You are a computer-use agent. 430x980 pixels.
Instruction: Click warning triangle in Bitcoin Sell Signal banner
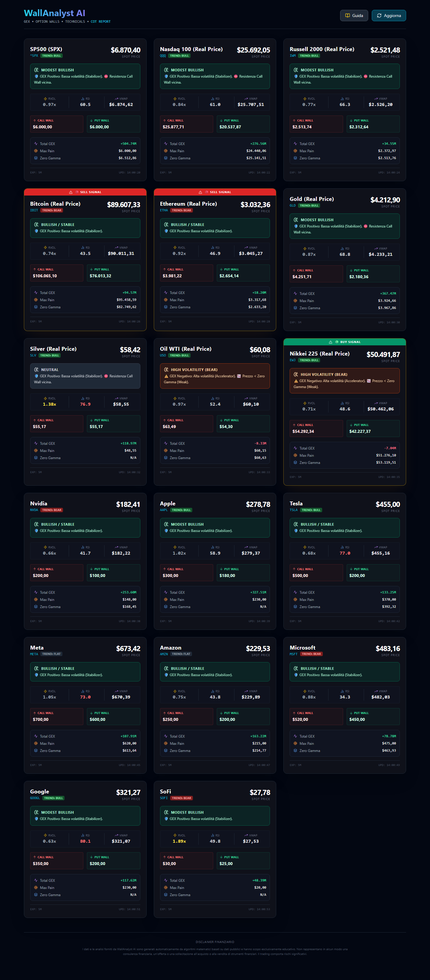pos(71,192)
